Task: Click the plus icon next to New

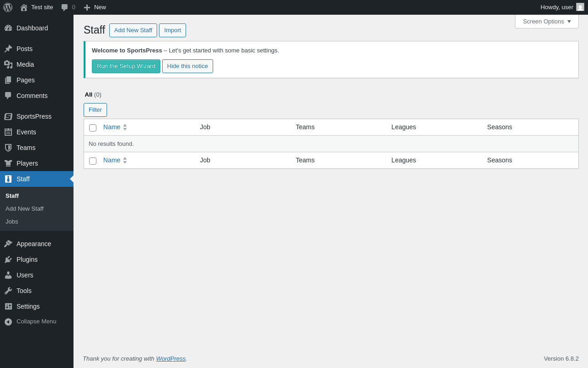Action: point(87,7)
